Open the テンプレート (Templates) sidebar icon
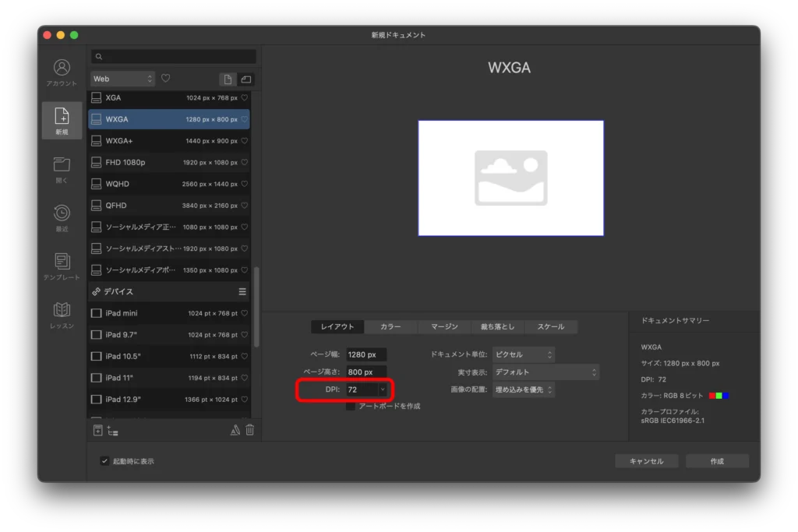The height and width of the screenshot is (532, 798). coord(62,261)
